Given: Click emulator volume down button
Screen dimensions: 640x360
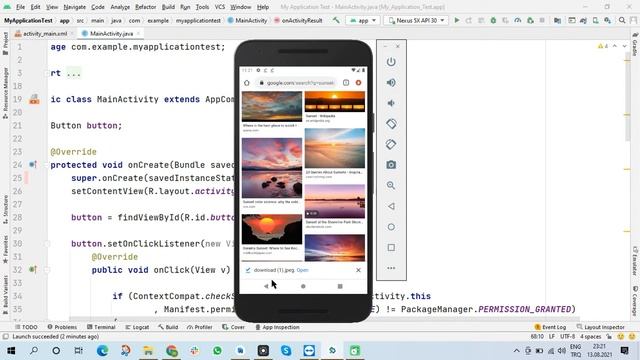Looking at the screenshot, I should [391, 103].
